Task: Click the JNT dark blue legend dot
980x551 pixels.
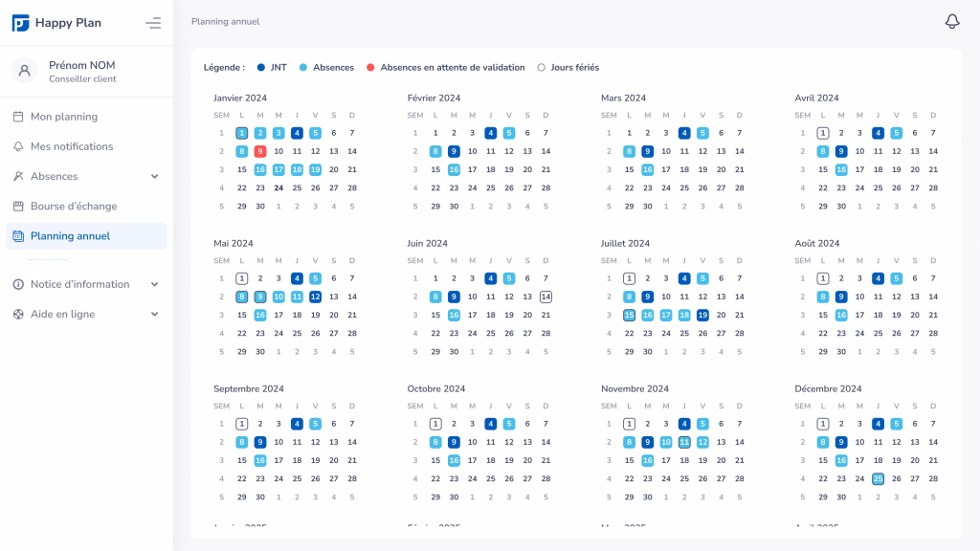Action: (261, 68)
